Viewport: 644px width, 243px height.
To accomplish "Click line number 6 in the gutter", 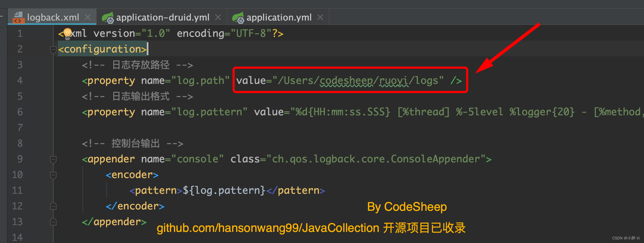I will point(20,112).
